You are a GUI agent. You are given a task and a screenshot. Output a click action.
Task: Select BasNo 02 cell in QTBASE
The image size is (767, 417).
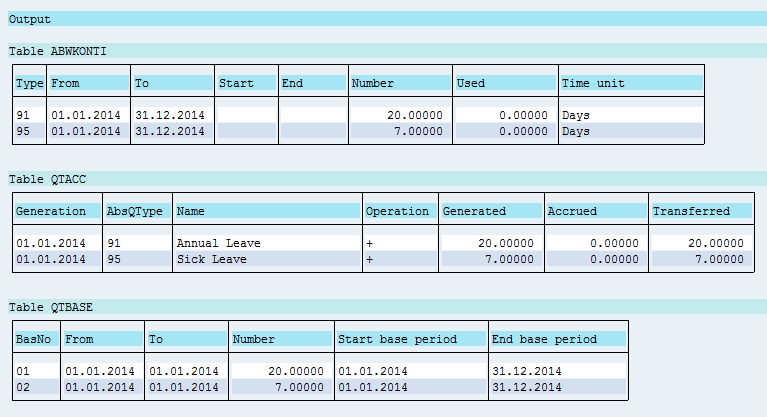pyautogui.click(x=36, y=387)
